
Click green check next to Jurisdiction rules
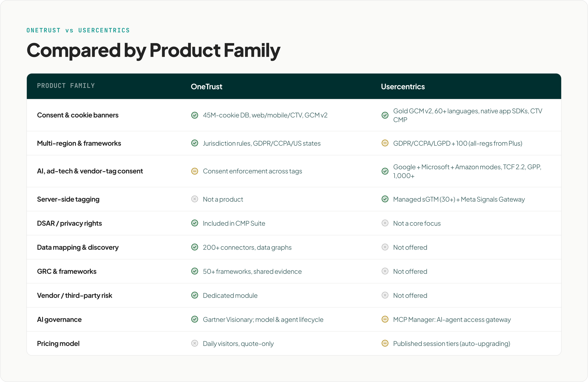[195, 143]
